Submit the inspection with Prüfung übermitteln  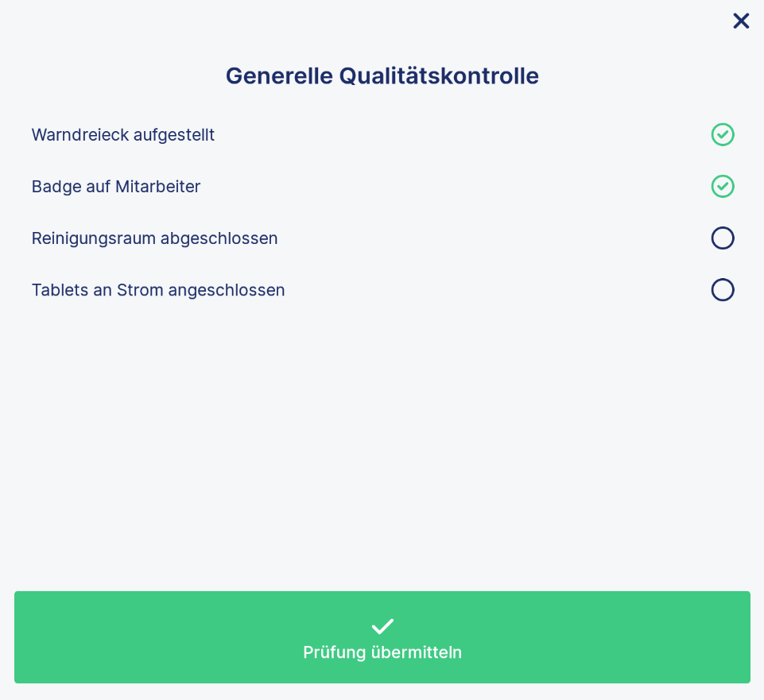pos(382,637)
